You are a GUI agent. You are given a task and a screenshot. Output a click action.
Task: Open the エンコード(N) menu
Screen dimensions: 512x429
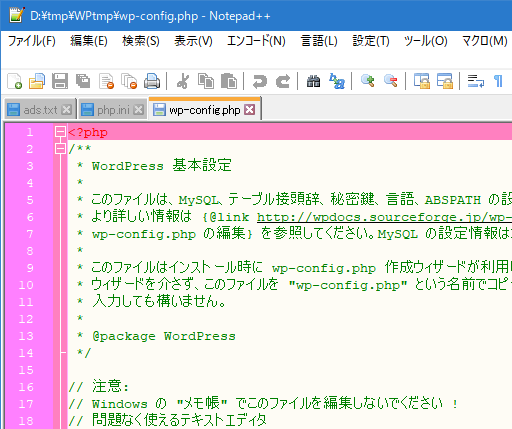pyautogui.click(x=256, y=41)
